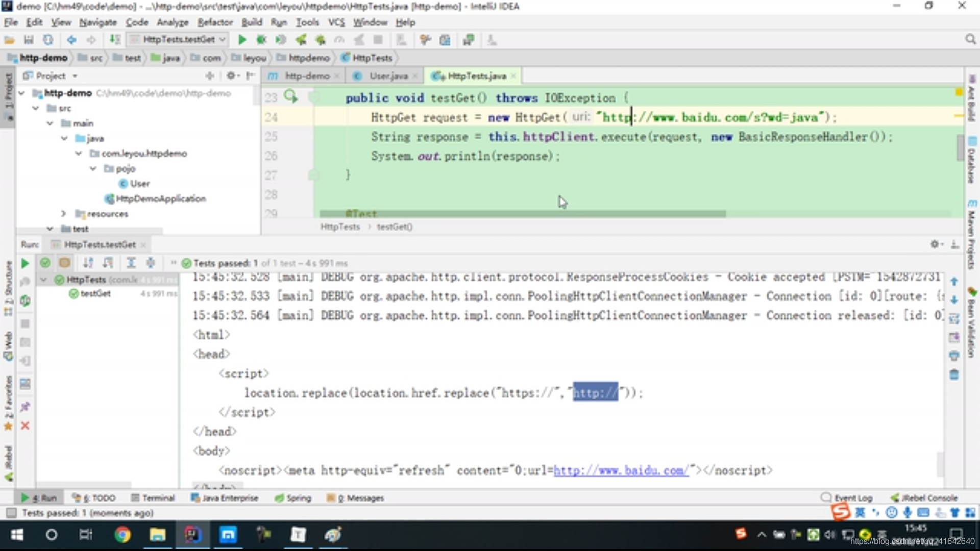Screen dimensions: 980x551
Task: Click the Save All floppy disk icon
Action: 29,40
